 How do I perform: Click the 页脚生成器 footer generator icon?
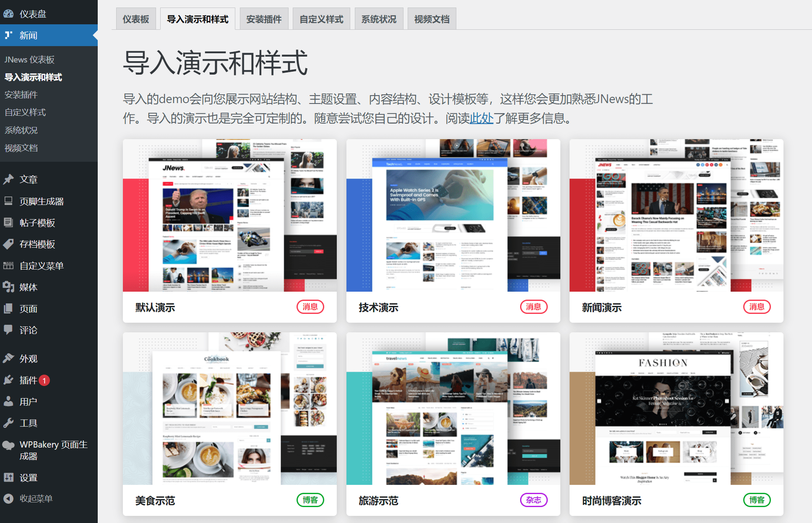coord(9,201)
